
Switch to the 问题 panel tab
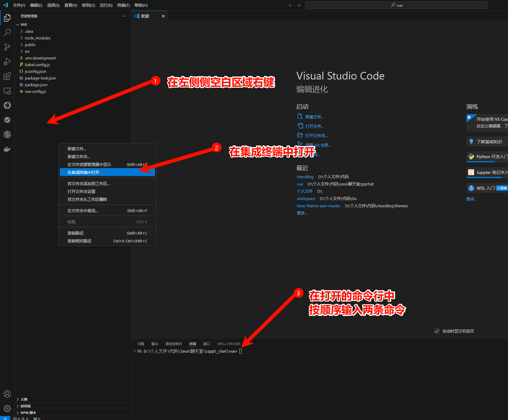(141, 344)
